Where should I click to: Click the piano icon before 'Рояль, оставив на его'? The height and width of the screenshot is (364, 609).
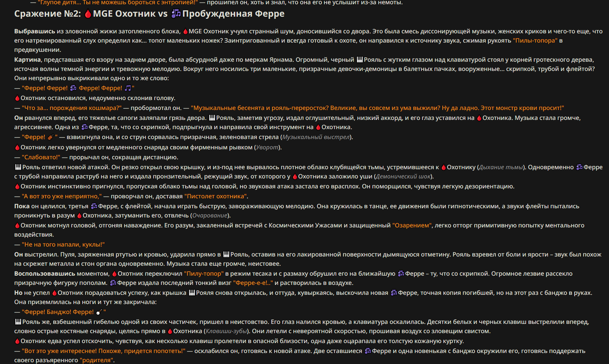[x=226, y=254]
